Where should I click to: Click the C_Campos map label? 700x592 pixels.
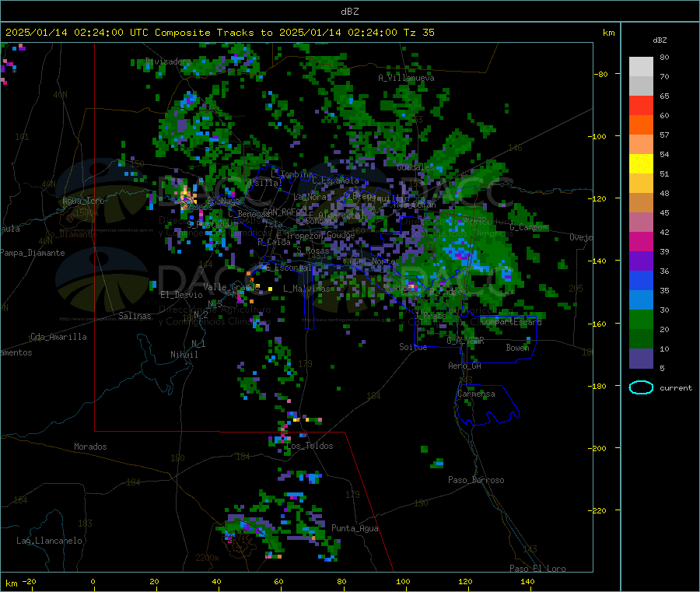pyautogui.click(x=528, y=228)
